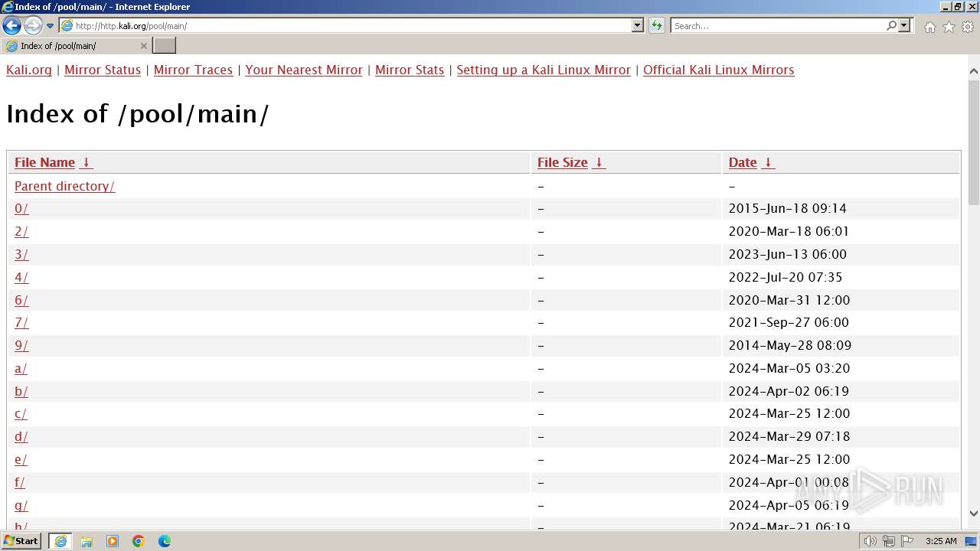Click the File Size descending arrow
980x551 pixels.
coord(599,162)
